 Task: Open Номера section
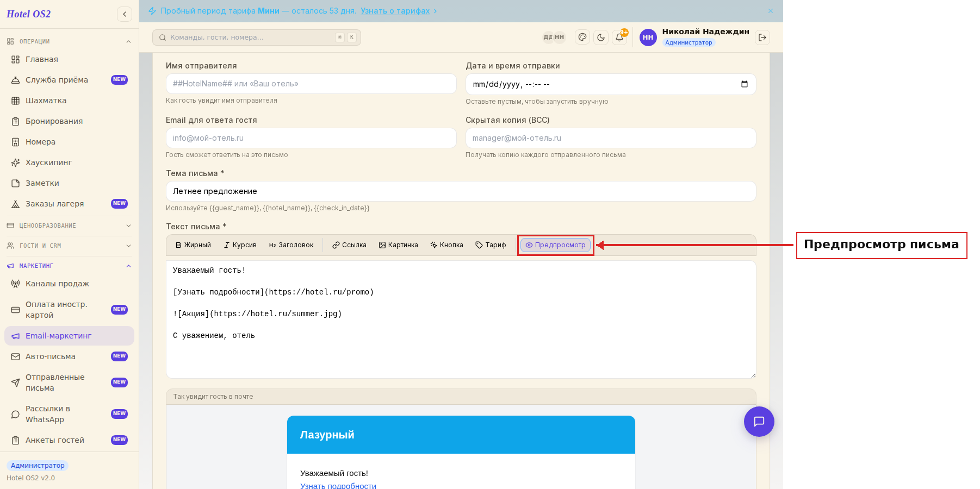tap(69, 142)
